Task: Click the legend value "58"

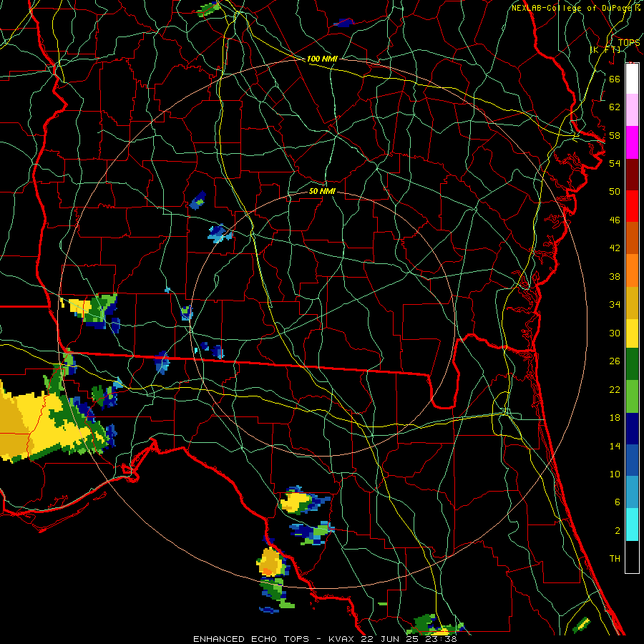Action: point(615,135)
